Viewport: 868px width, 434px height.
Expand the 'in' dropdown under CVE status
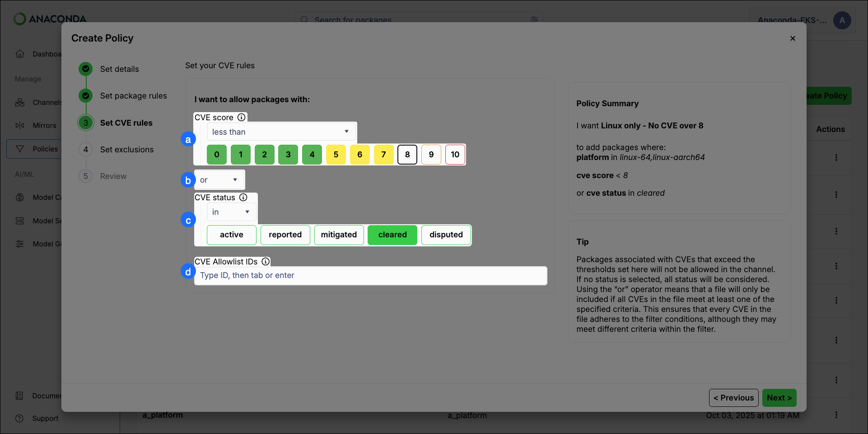pyautogui.click(x=231, y=212)
